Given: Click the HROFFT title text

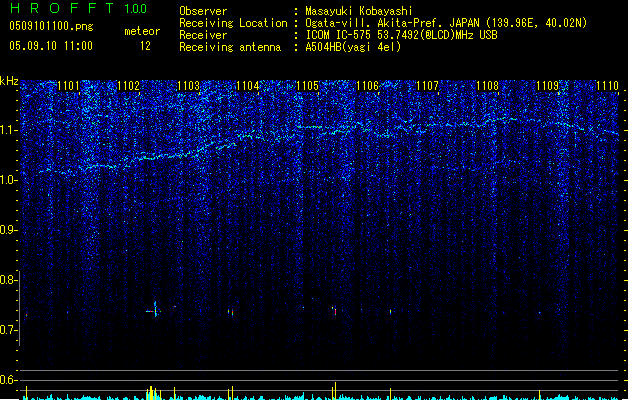Looking at the screenshot, I should pos(62,8).
